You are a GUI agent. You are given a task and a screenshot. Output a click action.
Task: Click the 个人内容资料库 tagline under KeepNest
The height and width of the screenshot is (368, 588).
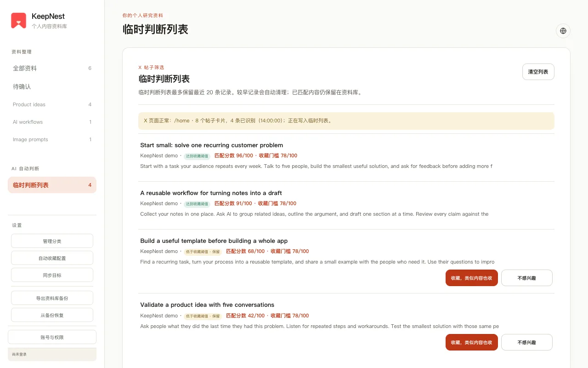coord(49,26)
